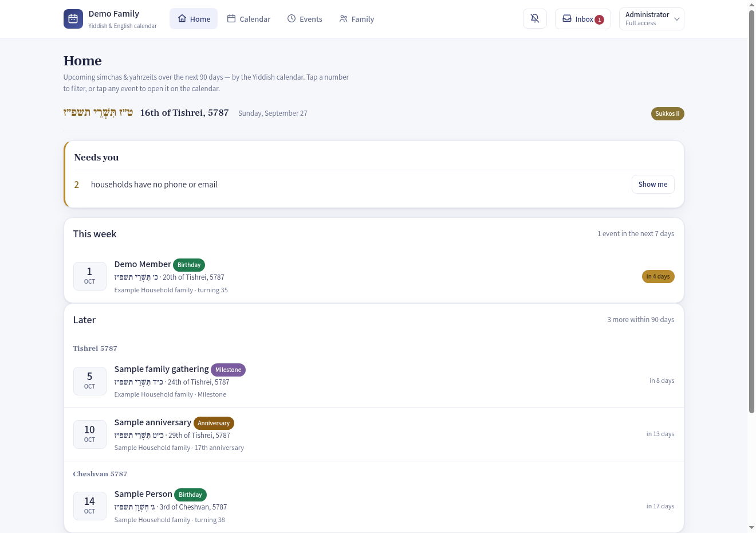The width and height of the screenshot is (756, 533).
Task: Switch to the Home tab
Action: pos(194,19)
